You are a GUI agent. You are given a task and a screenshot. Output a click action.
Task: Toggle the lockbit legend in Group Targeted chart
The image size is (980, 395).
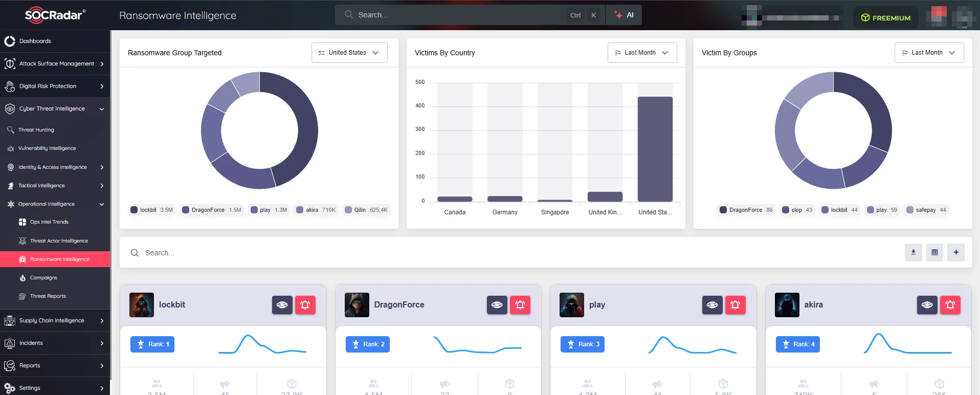[x=152, y=210]
